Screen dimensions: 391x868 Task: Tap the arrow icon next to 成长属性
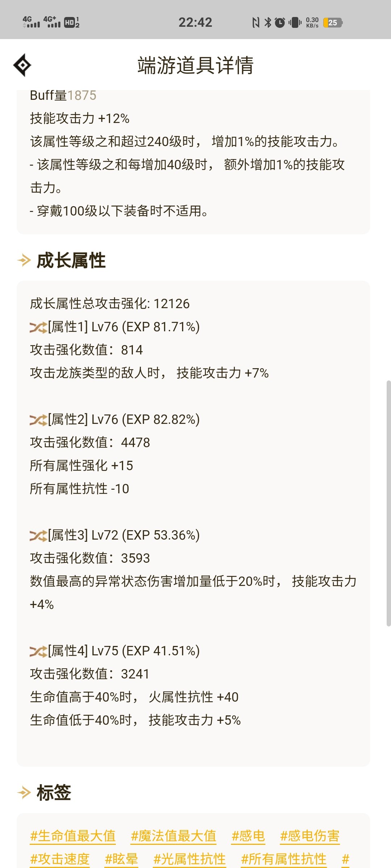(x=24, y=260)
